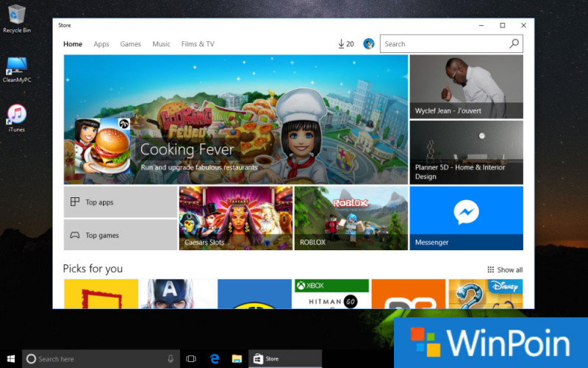Image resolution: width=588 pixels, height=368 pixels.
Task: Maximize the Store window
Action: (x=503, y=26)
